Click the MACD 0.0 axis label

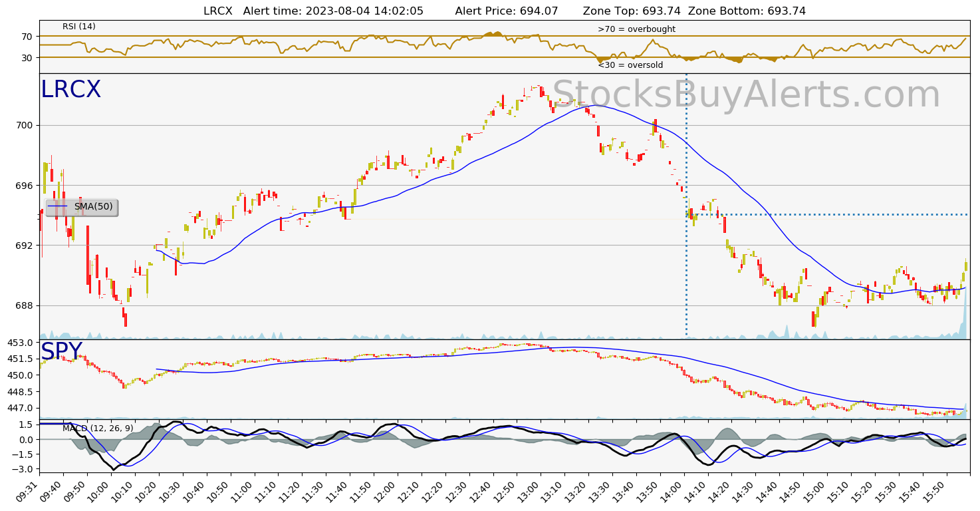click(26, 439)
